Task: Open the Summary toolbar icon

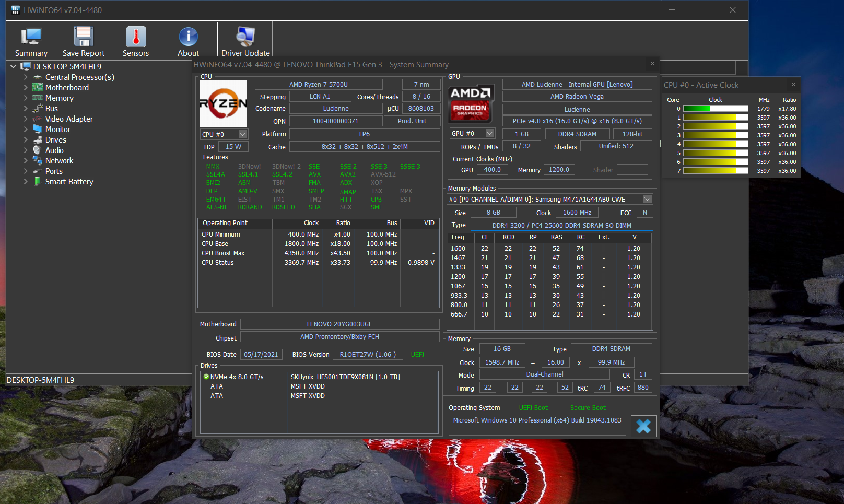Action: click(31, 37)
